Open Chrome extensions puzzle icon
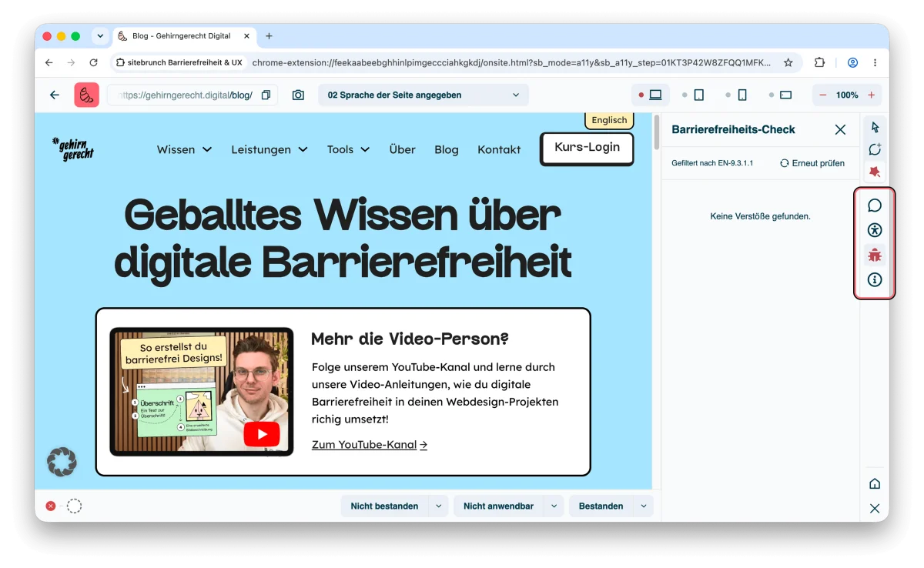This screenshot has width=924, height=568. pos(819,62)
